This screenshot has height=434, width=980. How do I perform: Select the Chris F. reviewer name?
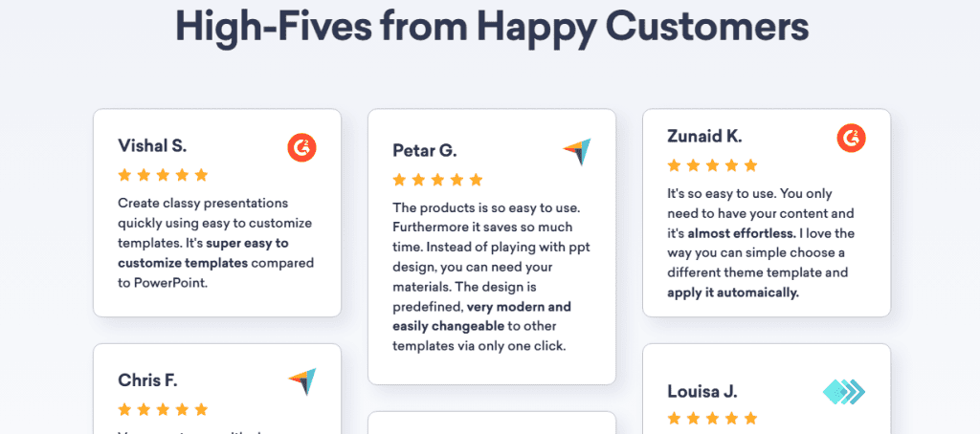[147, 380]
